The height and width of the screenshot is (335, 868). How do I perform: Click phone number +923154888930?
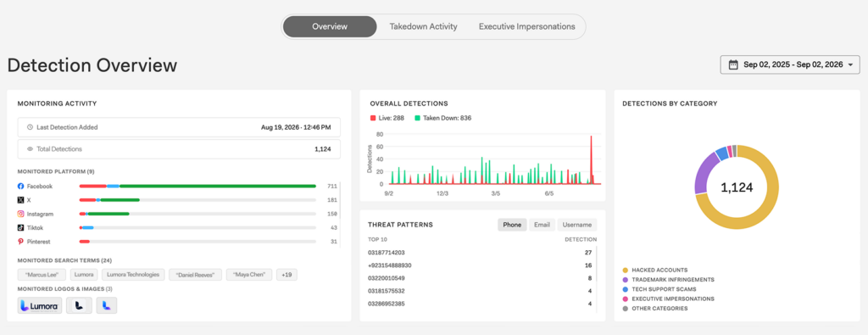[390, 265]
